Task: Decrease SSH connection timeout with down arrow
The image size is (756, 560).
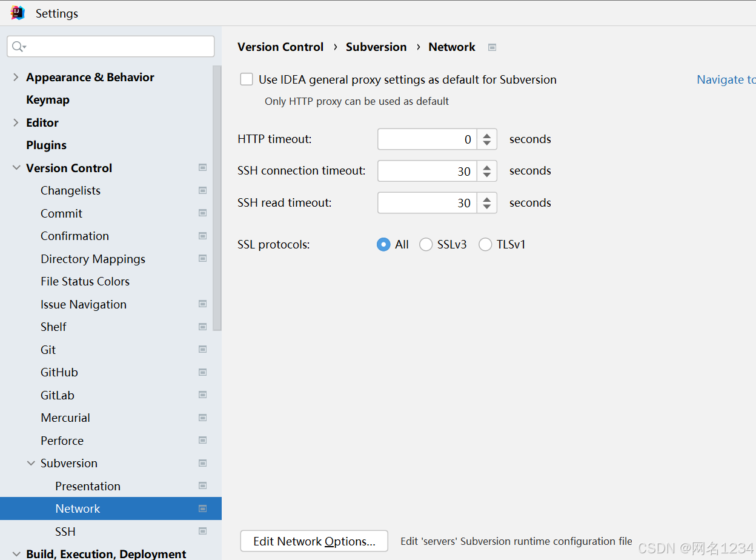Action: pyautogui.click(x=487, y=175)
